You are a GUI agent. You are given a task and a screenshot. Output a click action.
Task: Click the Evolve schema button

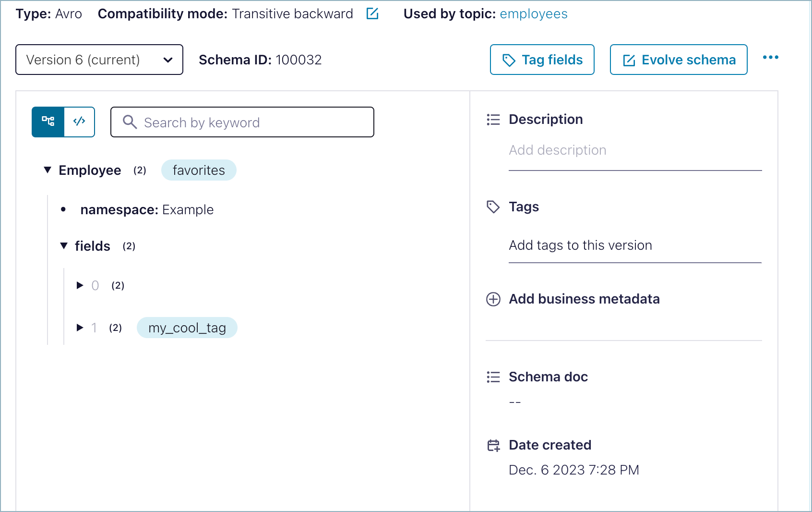click(x=678, y=60)
